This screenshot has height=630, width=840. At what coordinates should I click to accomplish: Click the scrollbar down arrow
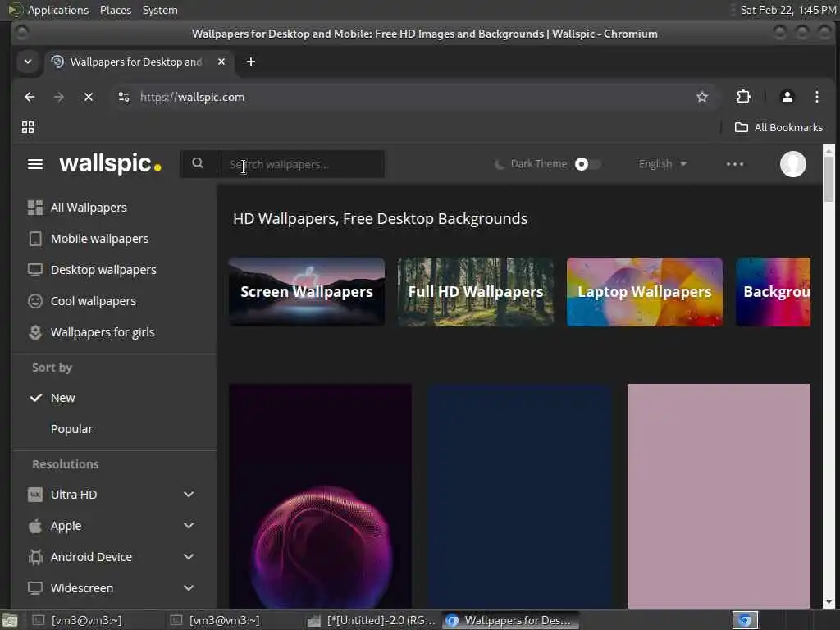829,602
